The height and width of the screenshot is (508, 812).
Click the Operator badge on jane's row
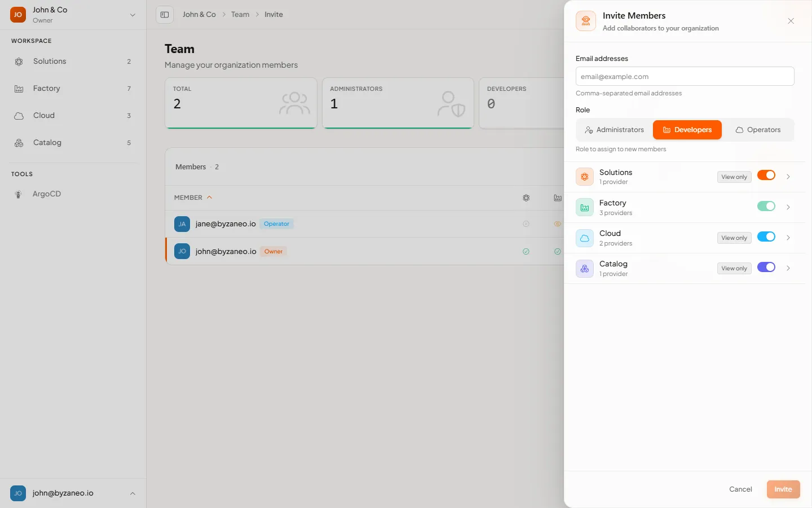pyautogui.click(x=276, y=224)
